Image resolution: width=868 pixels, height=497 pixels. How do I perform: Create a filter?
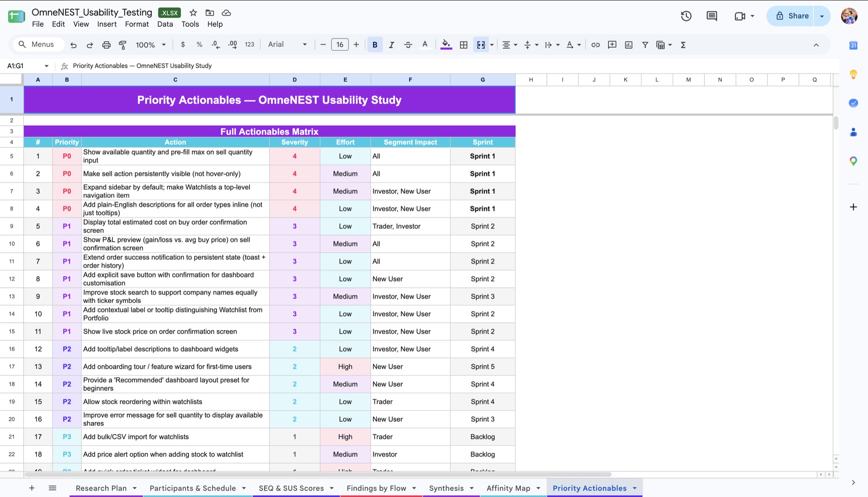tap(645, 45)
